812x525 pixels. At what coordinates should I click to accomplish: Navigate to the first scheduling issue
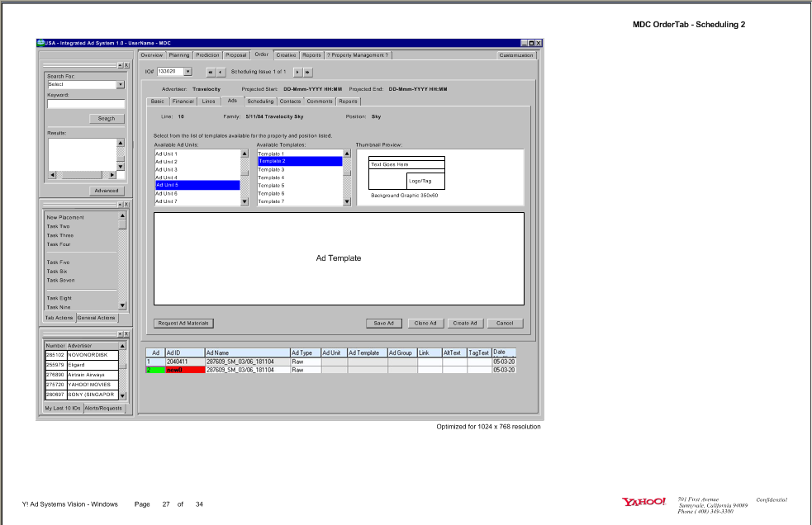pyautogui.click(x=211, y=72)
